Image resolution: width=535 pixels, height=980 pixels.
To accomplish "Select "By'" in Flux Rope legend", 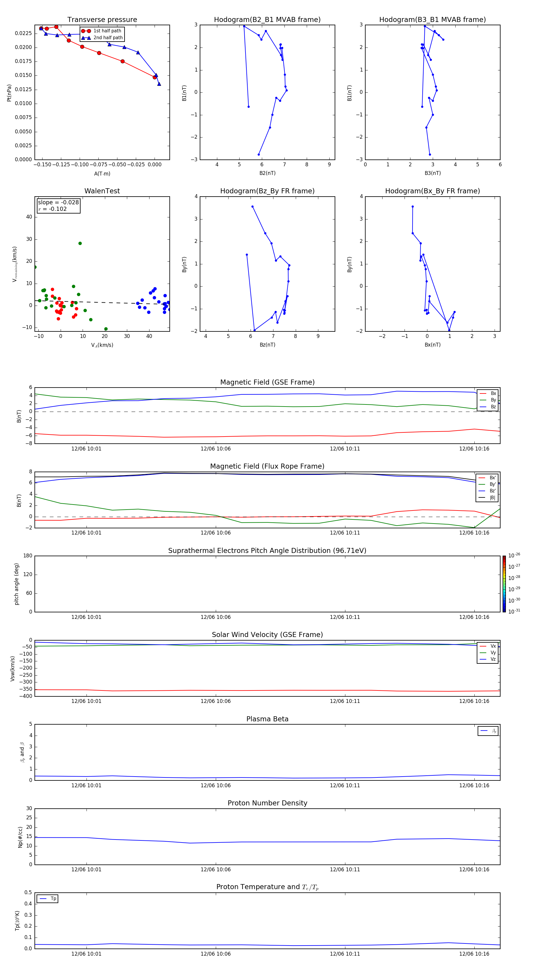I will point(487,484).
